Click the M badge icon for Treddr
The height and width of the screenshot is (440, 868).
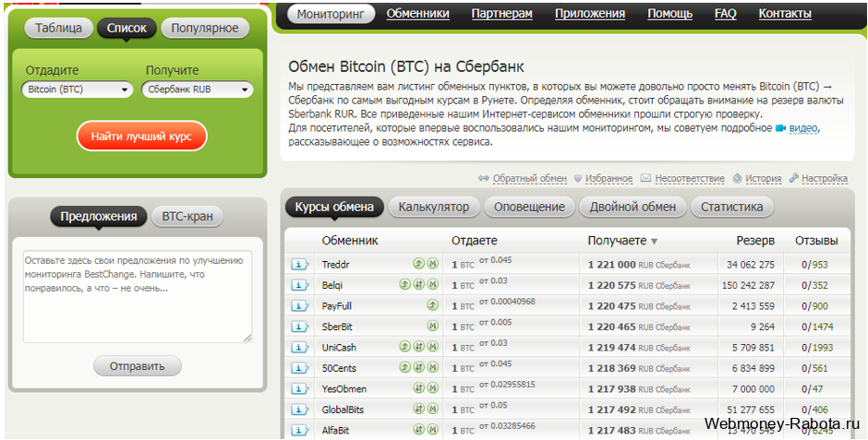click(433, 264)
